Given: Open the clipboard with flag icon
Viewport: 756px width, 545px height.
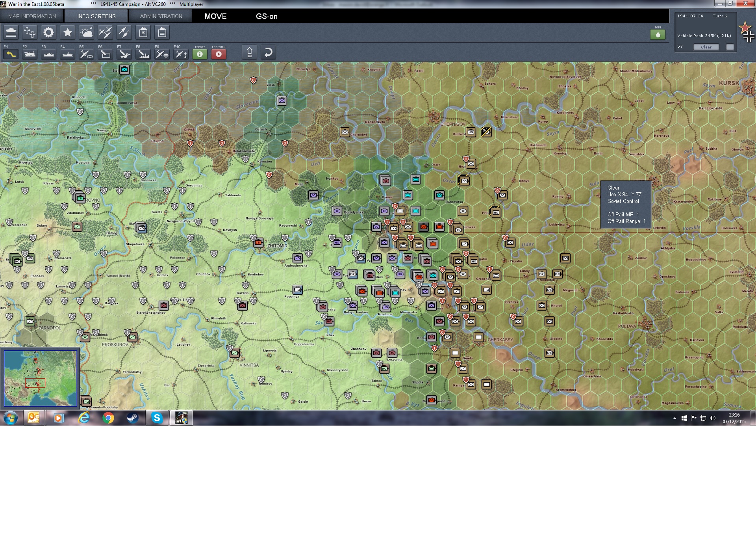Looking at the screenshot, I should 143,32.
